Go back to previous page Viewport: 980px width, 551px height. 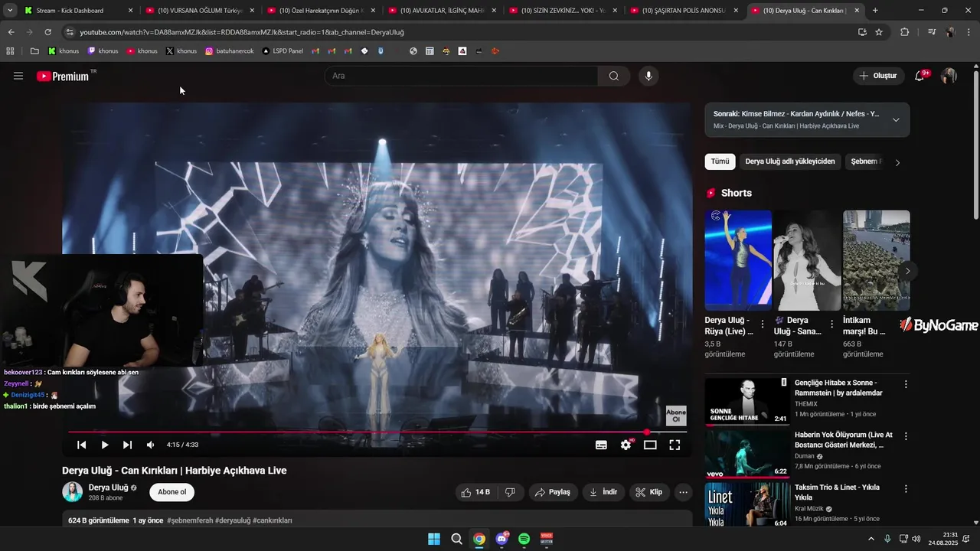11,32
